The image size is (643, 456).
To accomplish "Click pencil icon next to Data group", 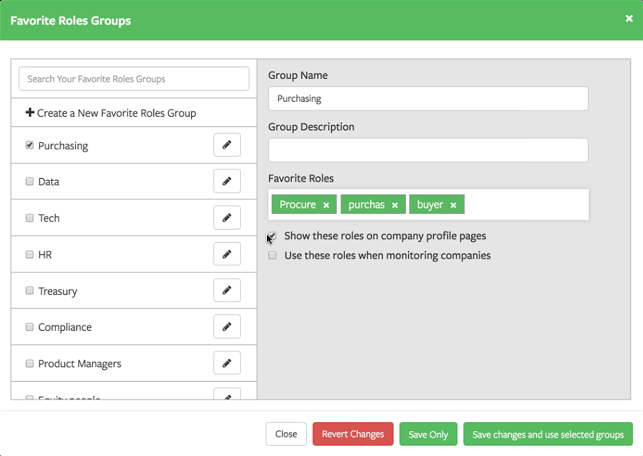I will (x=227, y=182).
